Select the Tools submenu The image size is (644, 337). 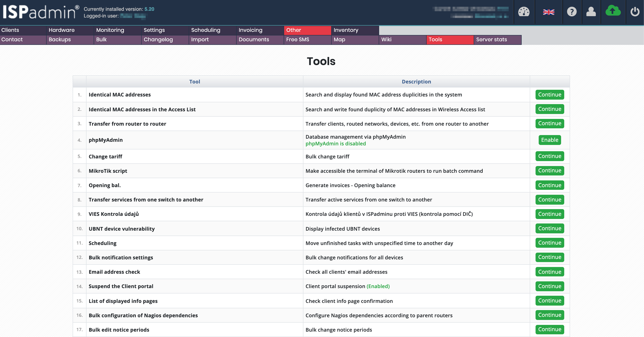(450, 39)
